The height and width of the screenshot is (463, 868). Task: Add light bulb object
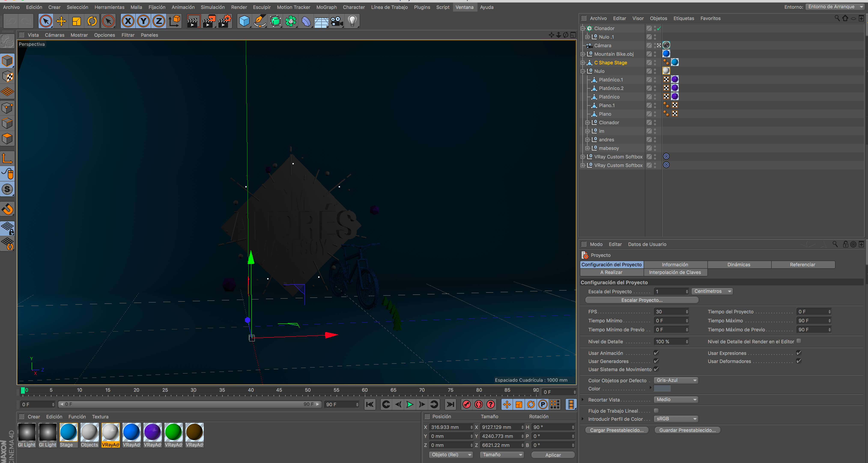tap(352, 21)
